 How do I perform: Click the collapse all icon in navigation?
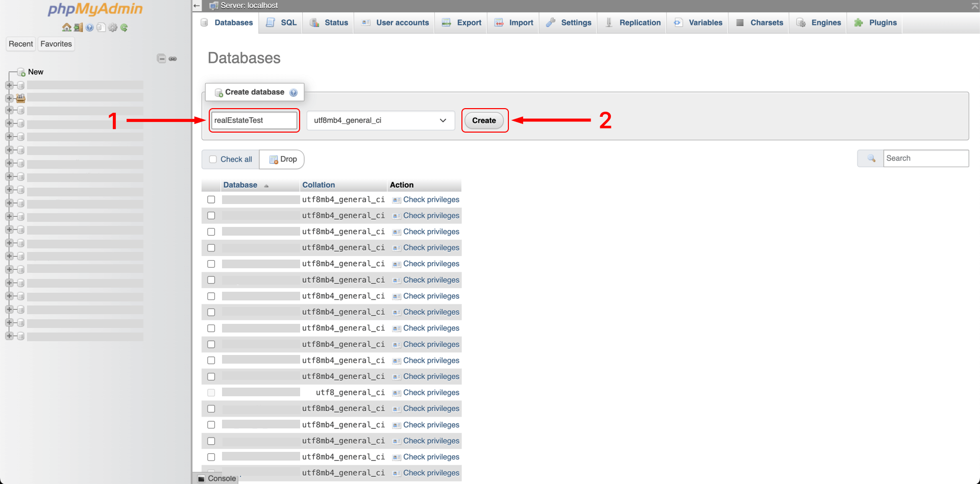point(161,59)
